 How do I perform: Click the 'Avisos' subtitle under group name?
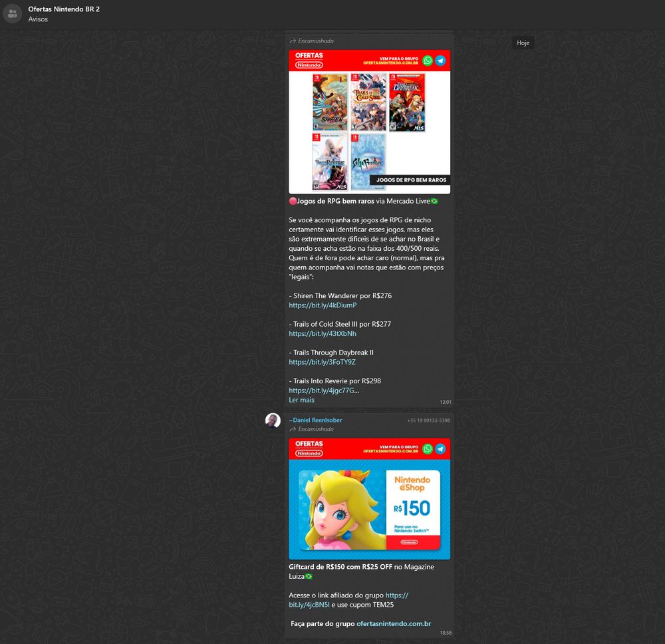(x=38, y=19)
